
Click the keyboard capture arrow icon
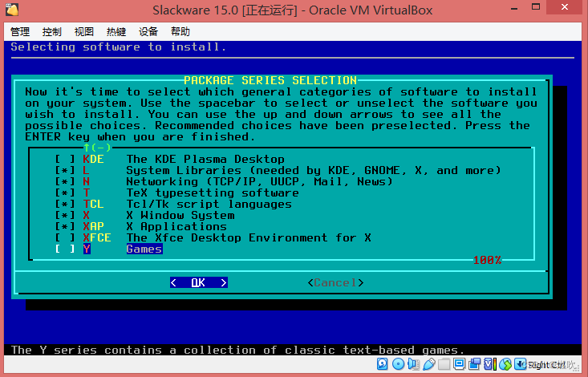click(520, 364)
